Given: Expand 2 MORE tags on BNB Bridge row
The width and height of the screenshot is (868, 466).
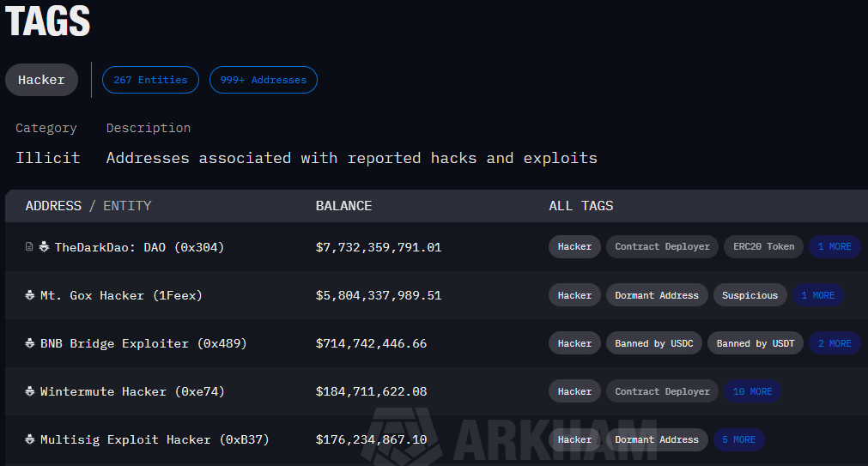Looking at the screenshot, I should point(835,343).
